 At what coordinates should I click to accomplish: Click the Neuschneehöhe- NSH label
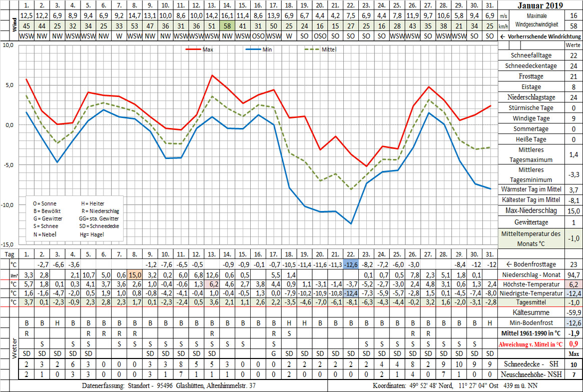[x=531, y=374]
